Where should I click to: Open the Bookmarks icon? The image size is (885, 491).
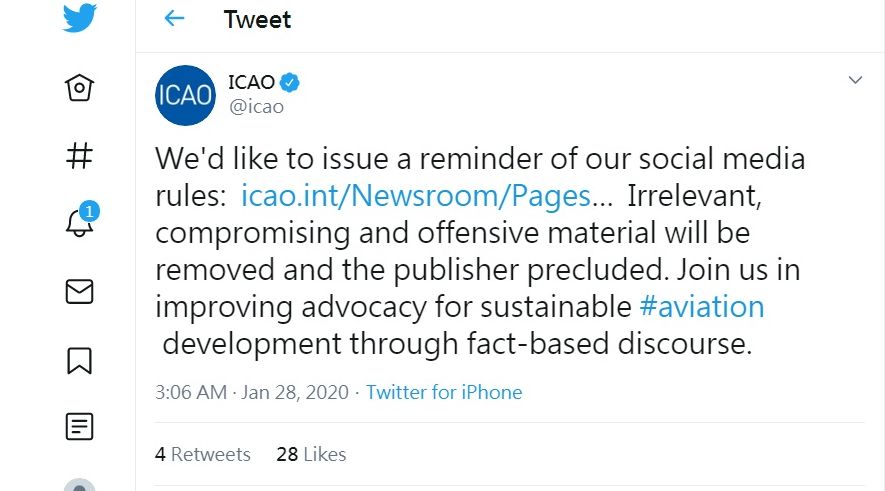tap(79, 359)
